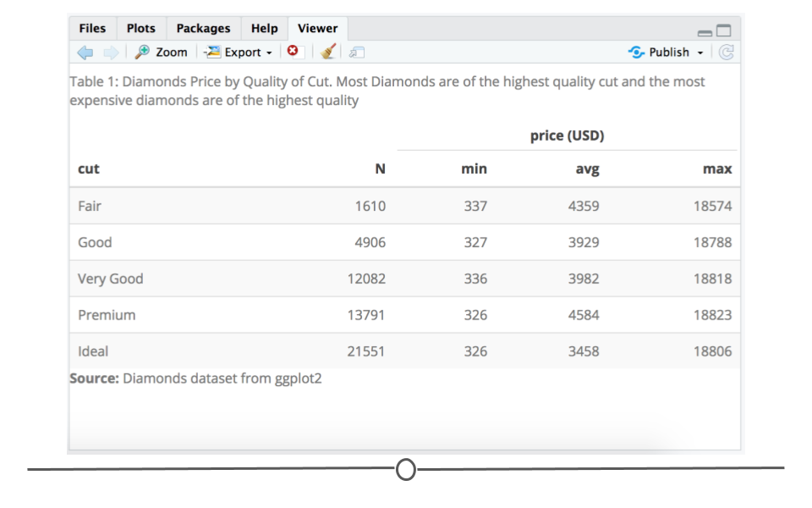Click the 'N' column header

coord(380,169)
